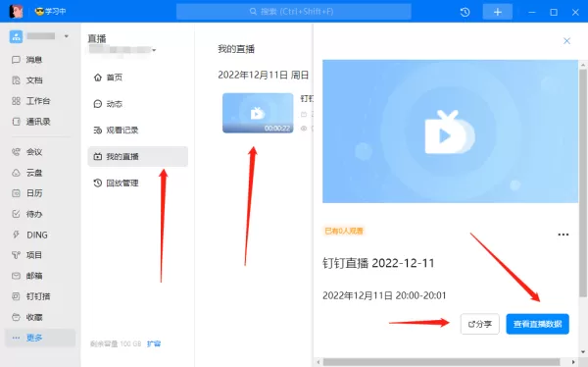588x367 pixels.
Task: Click the time 2022年12月11日 20:00-20:01
Action: click(384, 295)
